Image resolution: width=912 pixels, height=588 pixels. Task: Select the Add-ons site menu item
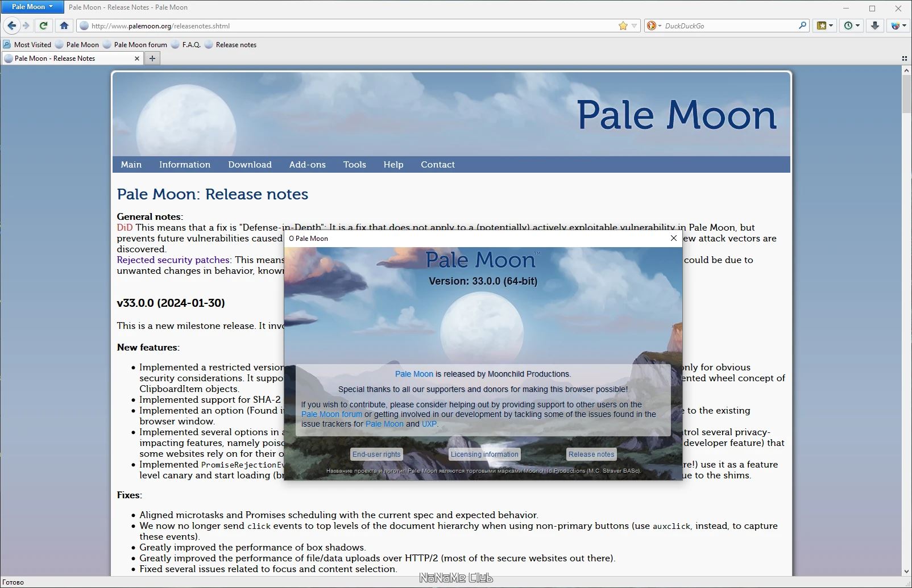[x=307, y=164]
